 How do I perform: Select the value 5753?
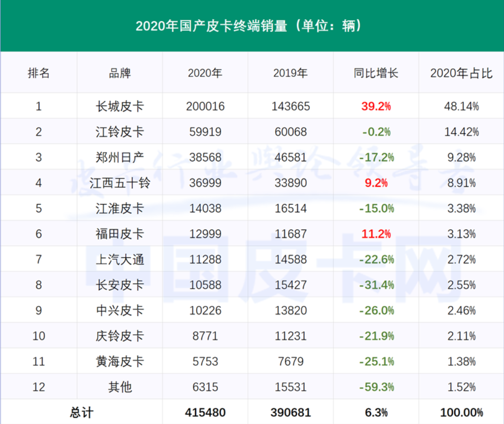pos(205,362)
